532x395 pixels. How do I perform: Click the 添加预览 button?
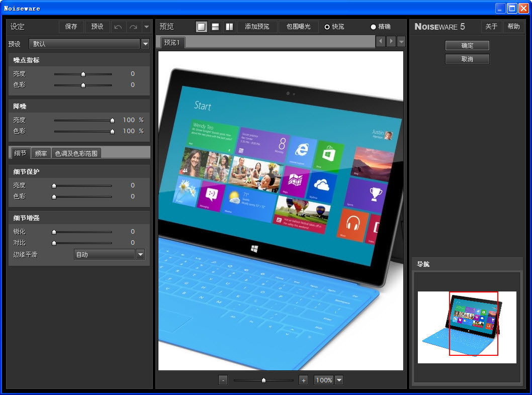pos(257,27)
